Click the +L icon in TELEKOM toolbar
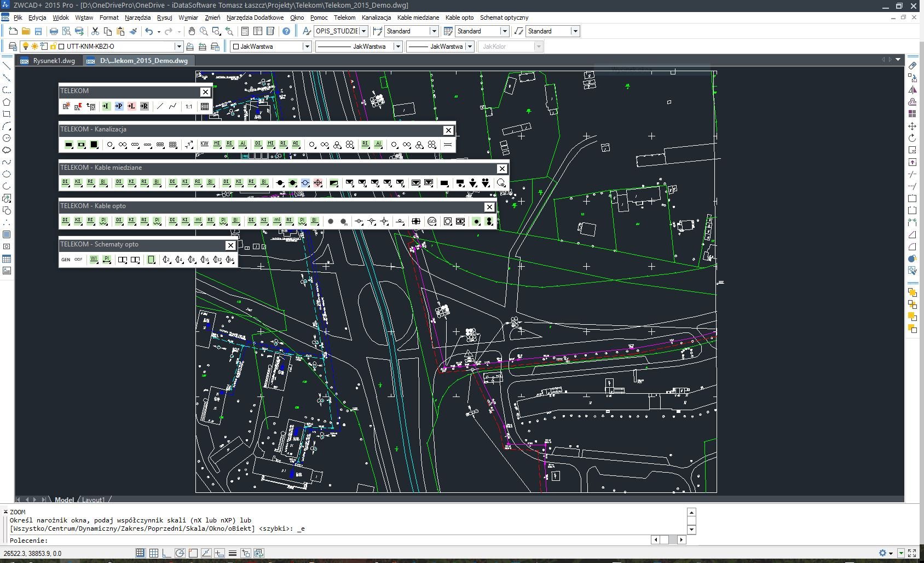924x563 pixels. coord(131,106)
